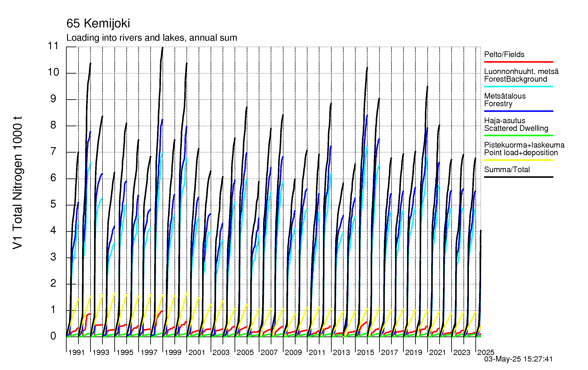Click the y-axis value 6
Image resolution: width=588 pixels, height=370 pixels.
(x=53, y=178)
